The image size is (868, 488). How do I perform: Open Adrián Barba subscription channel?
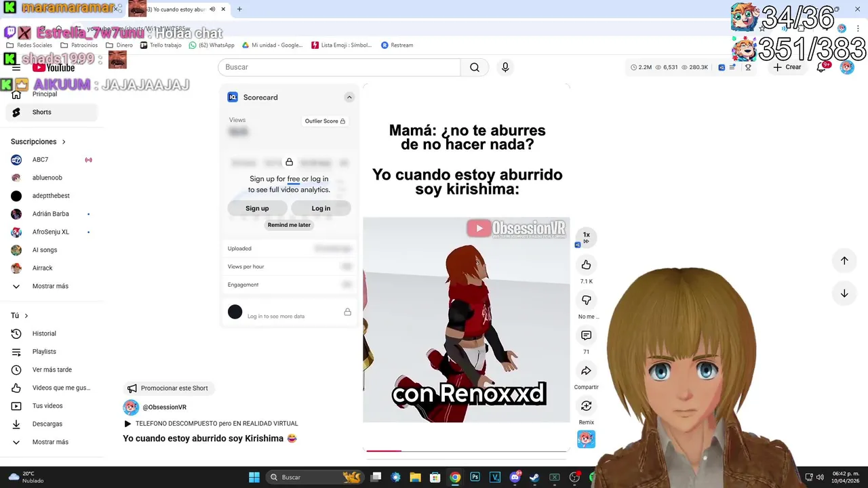[51, 214]
